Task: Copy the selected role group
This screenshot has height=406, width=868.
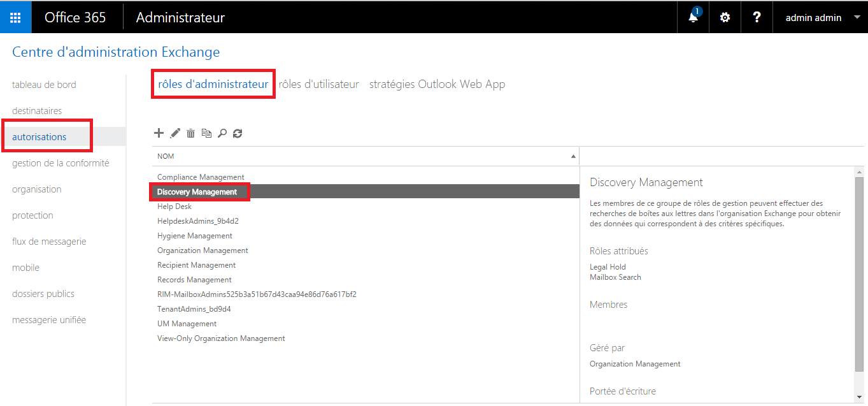Action: [206, 133]
